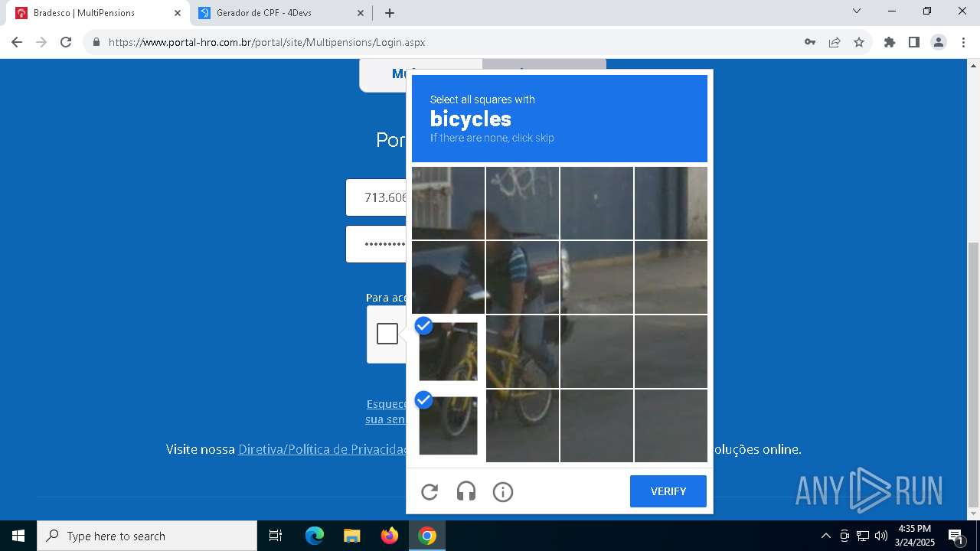
Task: Show hidden system tray icons
Action: click(825, 536)
